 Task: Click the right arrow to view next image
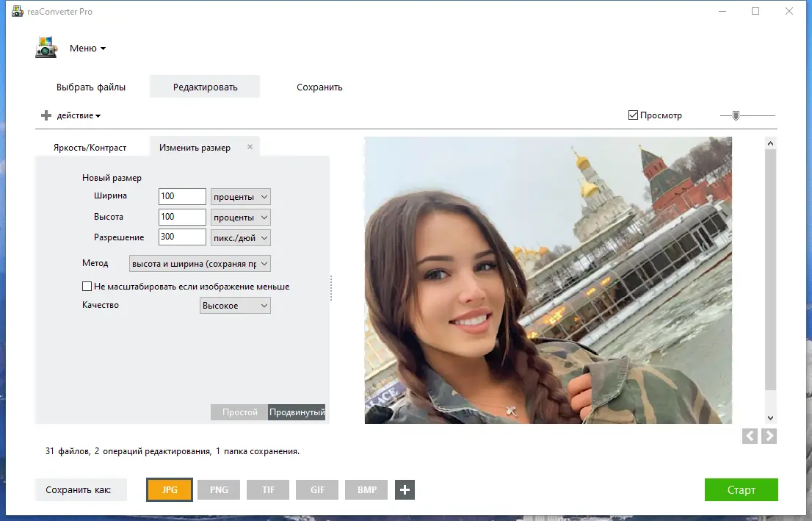769,436
